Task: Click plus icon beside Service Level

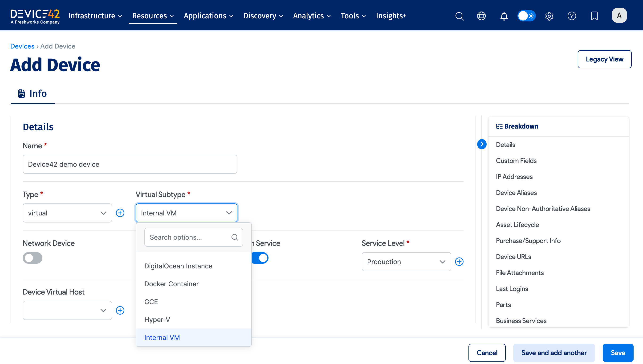Action: pyautogui.click(x=459, y=262)
